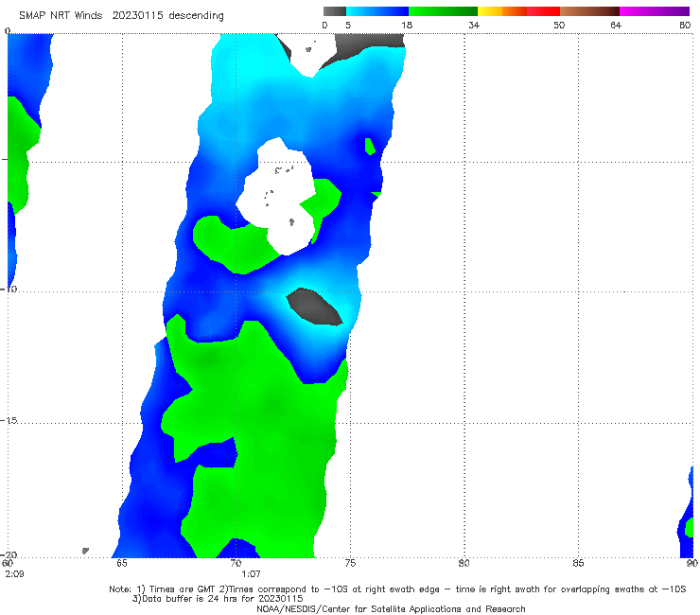
Task: Click the dark gray low-wind patch near -10 latitude
Action: (314, 307)
